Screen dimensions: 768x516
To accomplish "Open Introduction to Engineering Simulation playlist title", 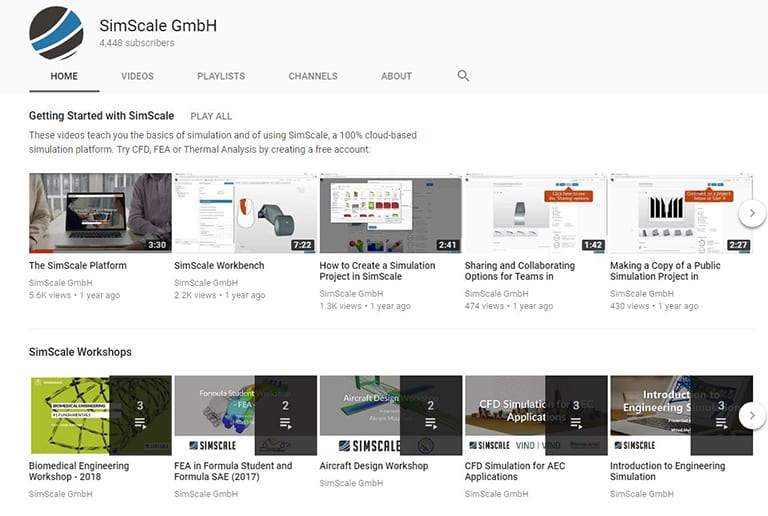I will tap(668, 471).
